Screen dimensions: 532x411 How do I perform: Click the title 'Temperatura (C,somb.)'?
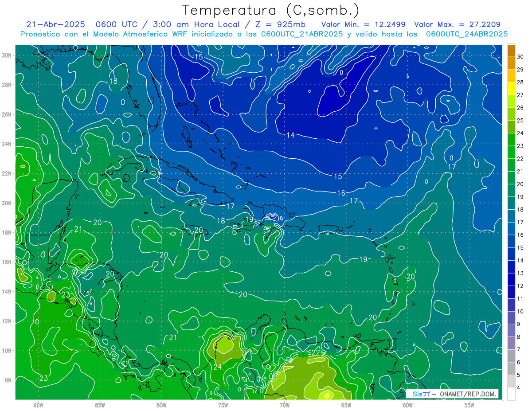coord(270,10)
